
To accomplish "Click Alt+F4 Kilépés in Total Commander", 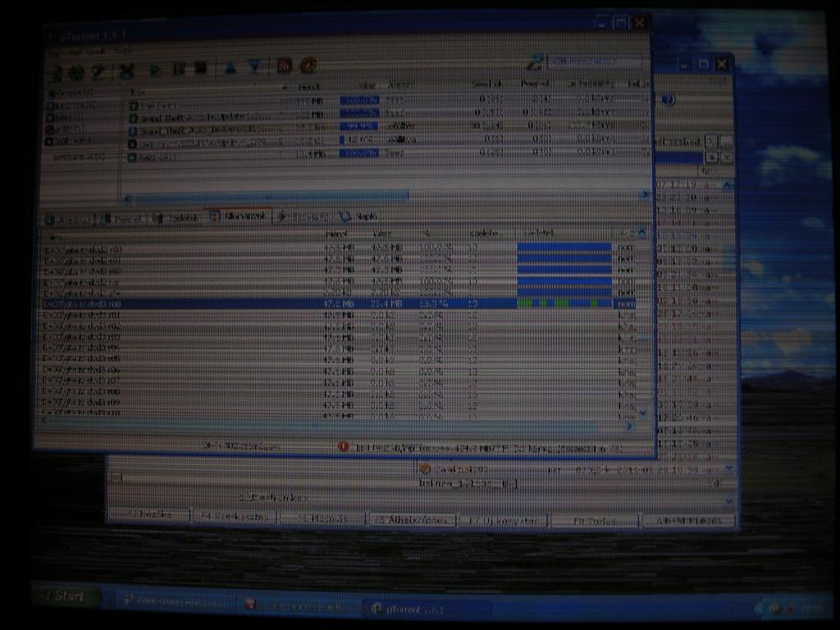I will click(x=689, y=521).
